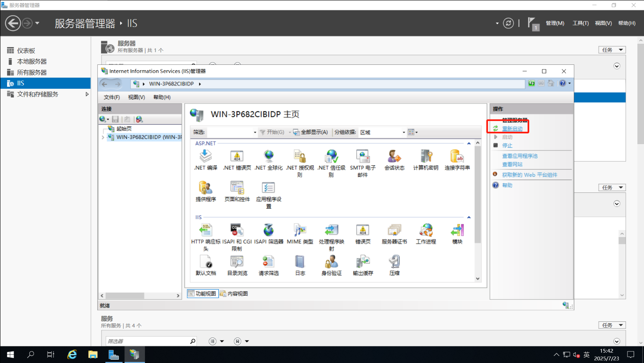The height and width of the screenshot is (363, 644).
Task: Open the IIS 错误页 feature icon
Action: click(363, 230)
